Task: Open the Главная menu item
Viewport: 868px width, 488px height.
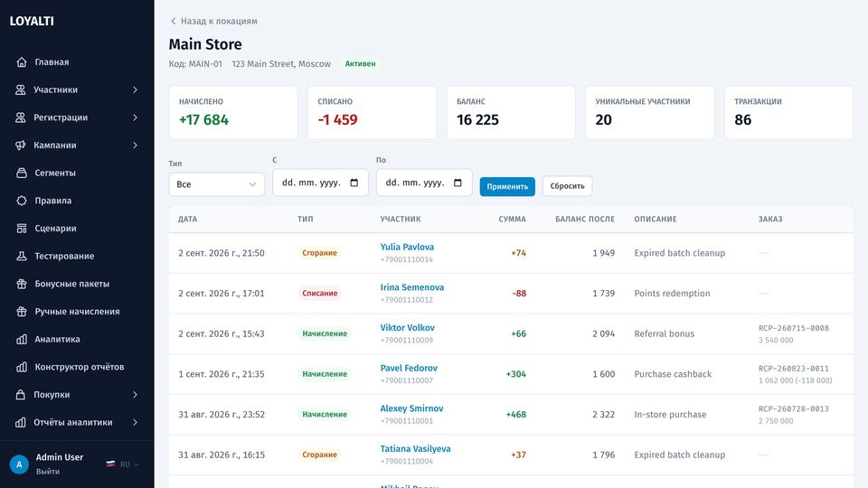Action: coord(77,62)
